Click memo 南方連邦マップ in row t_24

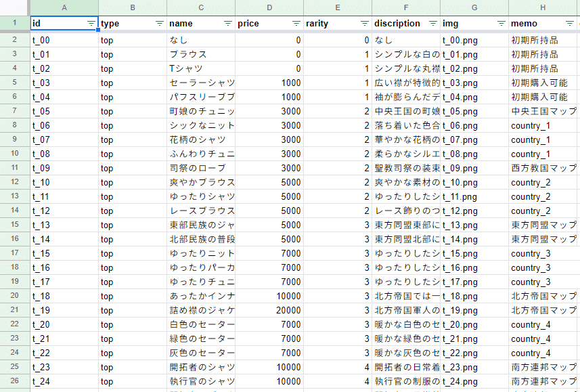(543, 381)
